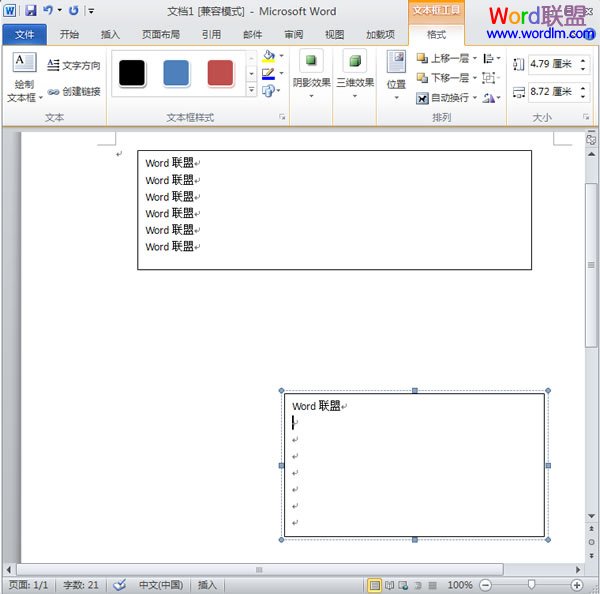
Task: Click 'Word 联盟' text in lower text box
Action: click(316, 406)
